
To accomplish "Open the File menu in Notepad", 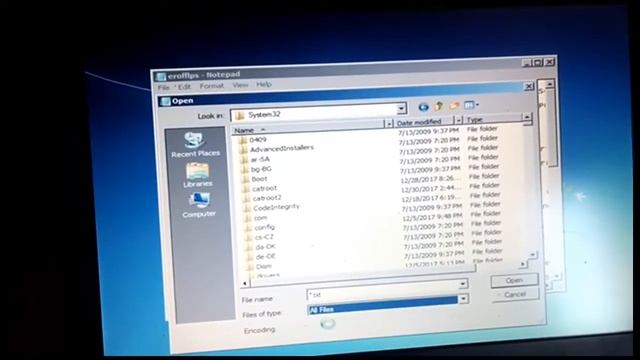I will click(164, 87).
